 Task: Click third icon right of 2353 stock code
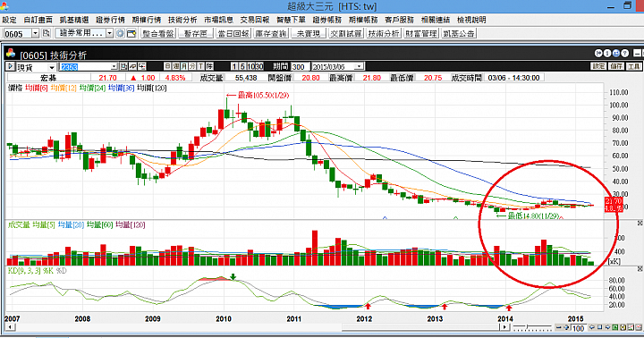(141, 66)
